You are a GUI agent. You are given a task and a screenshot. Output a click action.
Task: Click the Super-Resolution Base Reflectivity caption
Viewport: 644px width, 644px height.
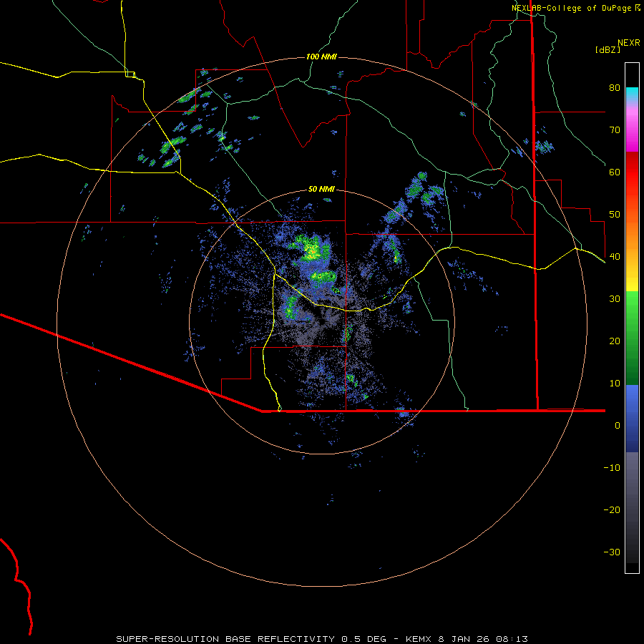click(x=322, y=639)
